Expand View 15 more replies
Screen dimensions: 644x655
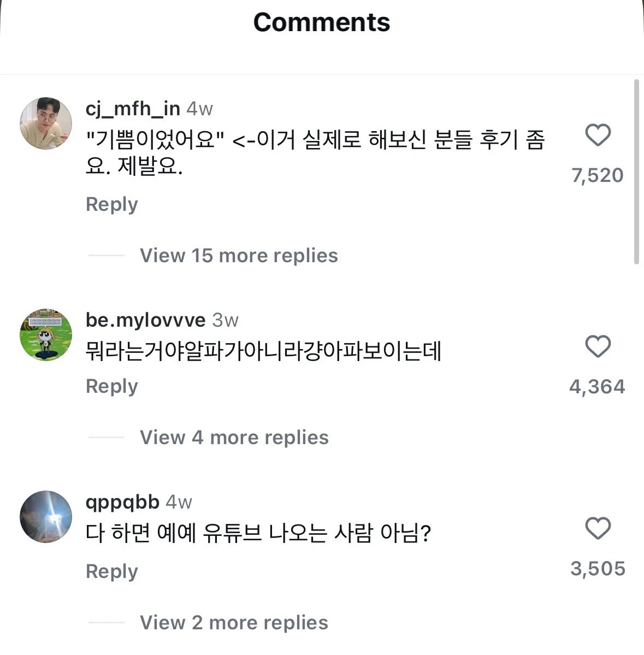(x=239, y=256)
